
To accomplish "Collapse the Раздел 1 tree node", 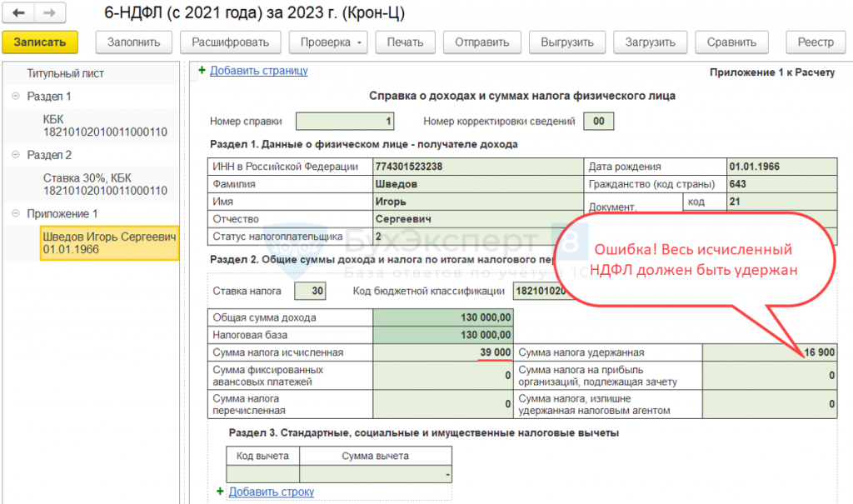I will pos(15,97).
